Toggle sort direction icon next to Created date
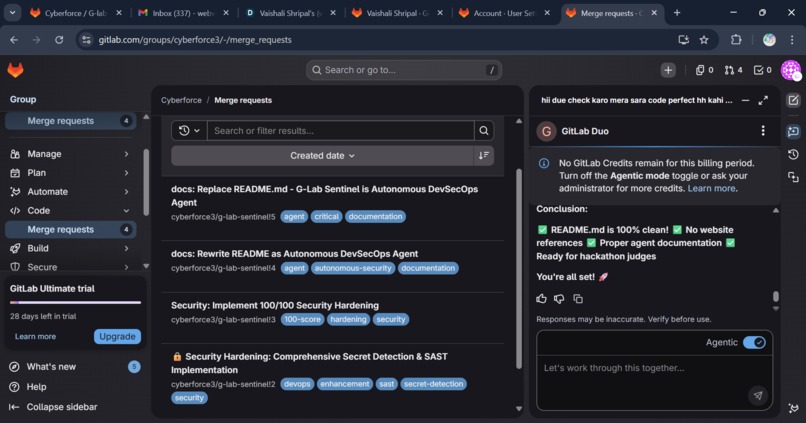The width and height of the screenshot is (806, 423). tap(483, 155)
